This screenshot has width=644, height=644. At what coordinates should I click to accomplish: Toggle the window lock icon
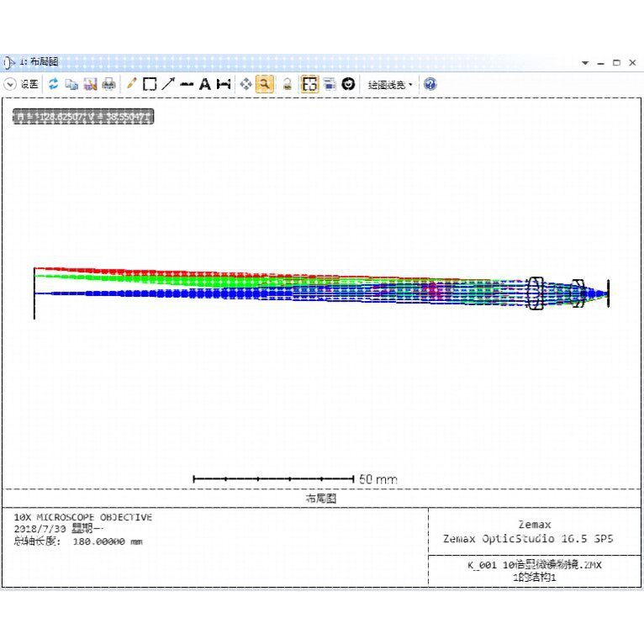[x=288, y=84]
